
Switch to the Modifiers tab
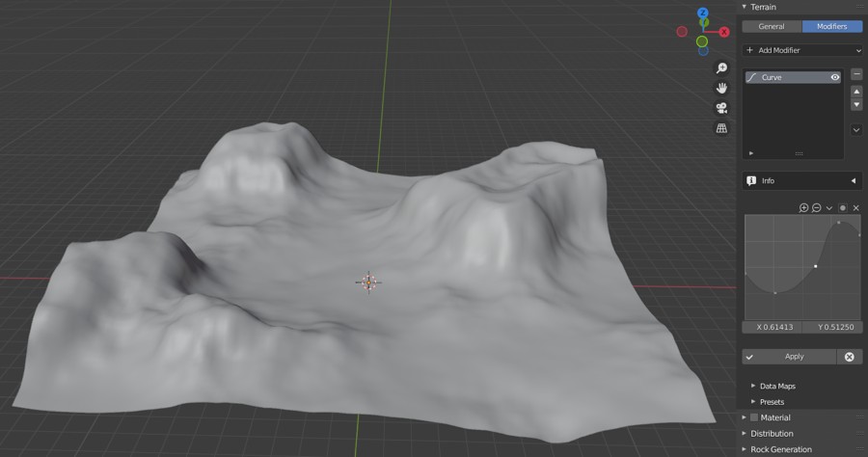(x=832, y=27)
